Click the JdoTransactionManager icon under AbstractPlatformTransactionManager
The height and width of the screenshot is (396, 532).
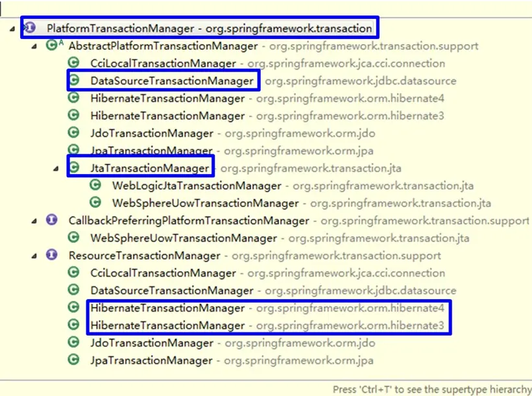pos(73,132)
